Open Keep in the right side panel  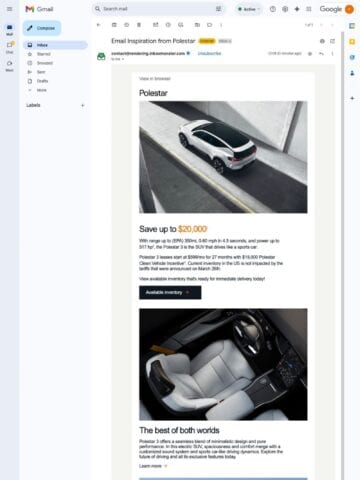click(x=352, y=41)
